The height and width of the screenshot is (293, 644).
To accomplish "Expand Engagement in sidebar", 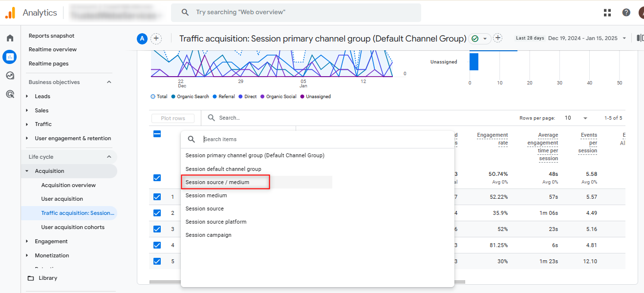I will point(27,241).
